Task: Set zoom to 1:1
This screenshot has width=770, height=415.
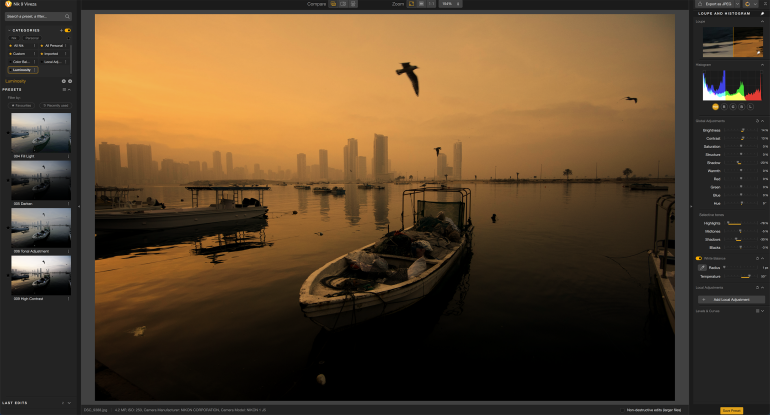Action: click(431, 4)
